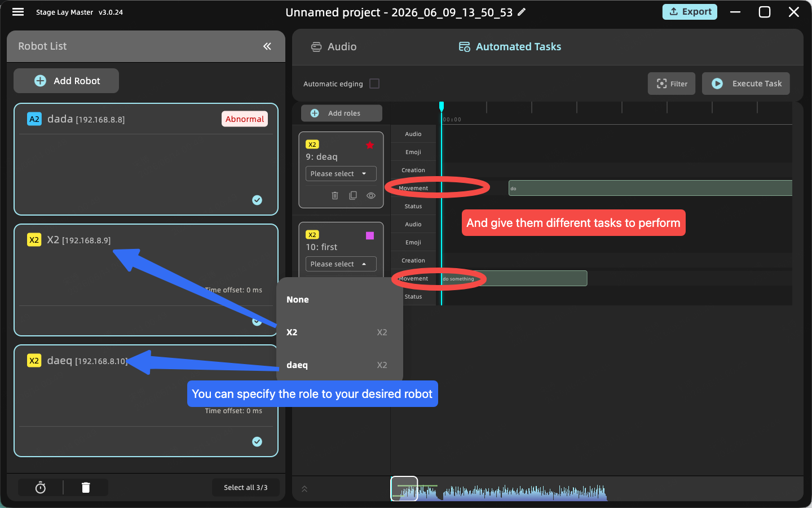Click the cyan playhead marker at the timeline top
Viewport: 812px width, 508px height.
(x=442, y=106)
